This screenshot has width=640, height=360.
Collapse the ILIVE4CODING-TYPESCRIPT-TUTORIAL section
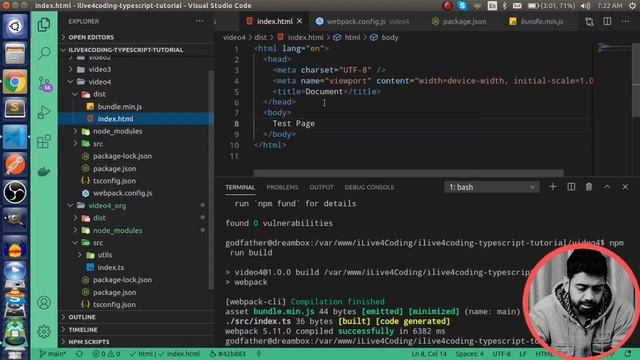[x=137, y=50]
